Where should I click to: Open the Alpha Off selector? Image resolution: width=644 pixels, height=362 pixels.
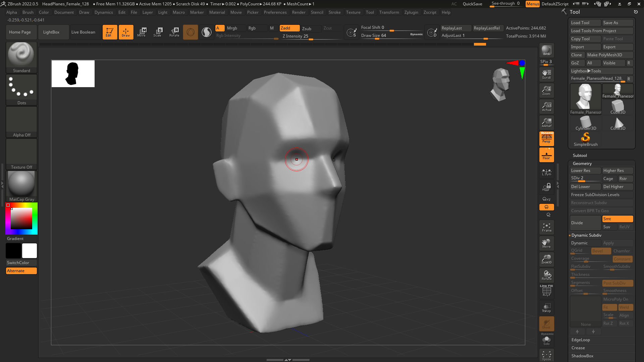pos(21,122)
